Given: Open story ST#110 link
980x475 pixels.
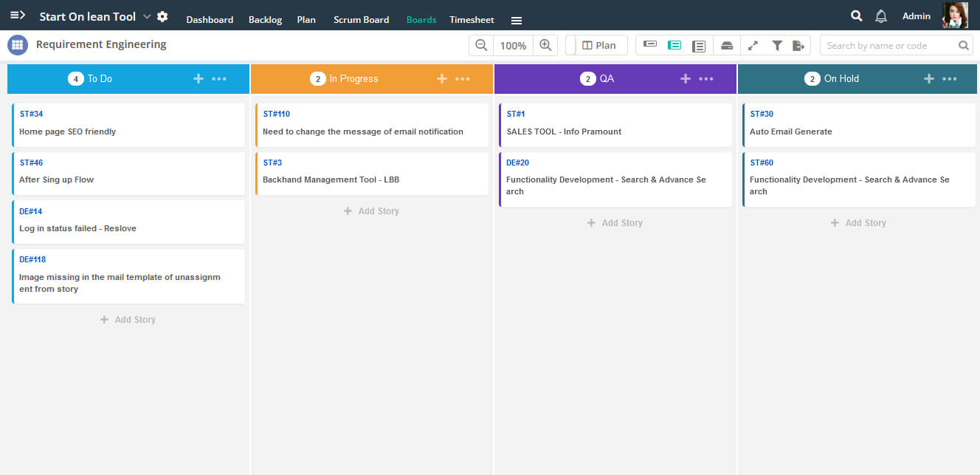Looking at the screenshot, I should [x=277, y=114].
